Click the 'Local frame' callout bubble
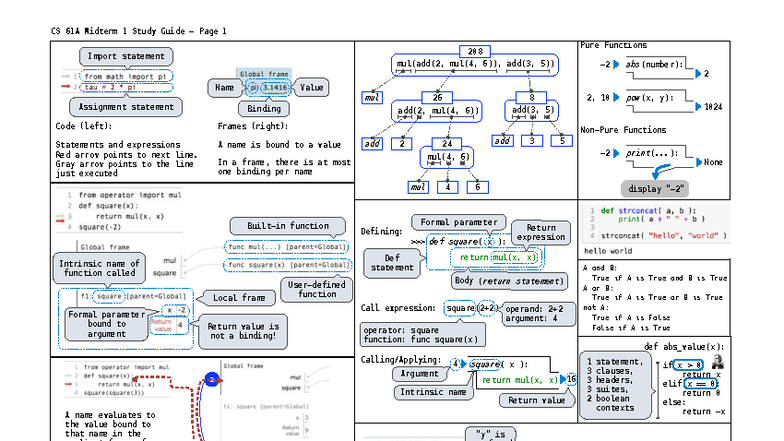Viewport: 784px width, 441px height. [x=239, y=298]
